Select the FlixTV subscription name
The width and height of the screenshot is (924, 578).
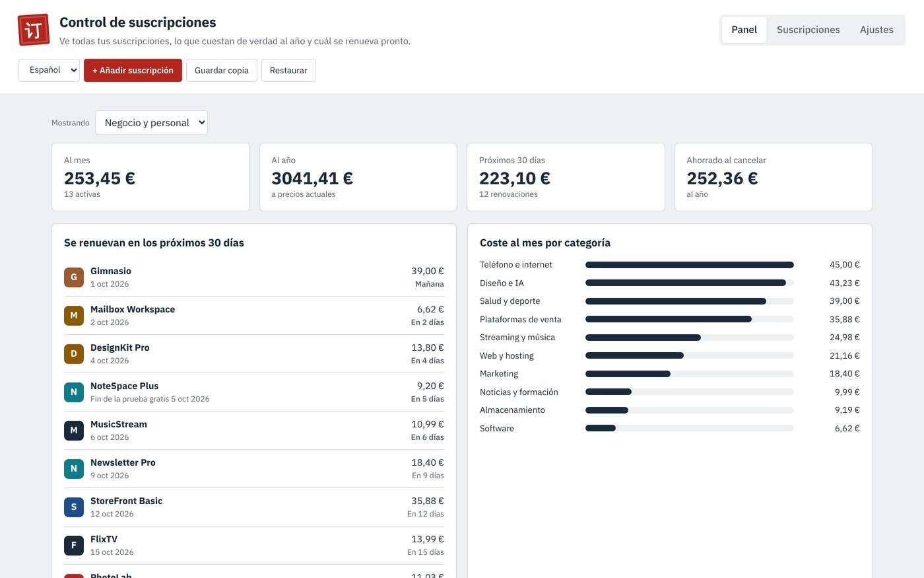click(104, 539)
